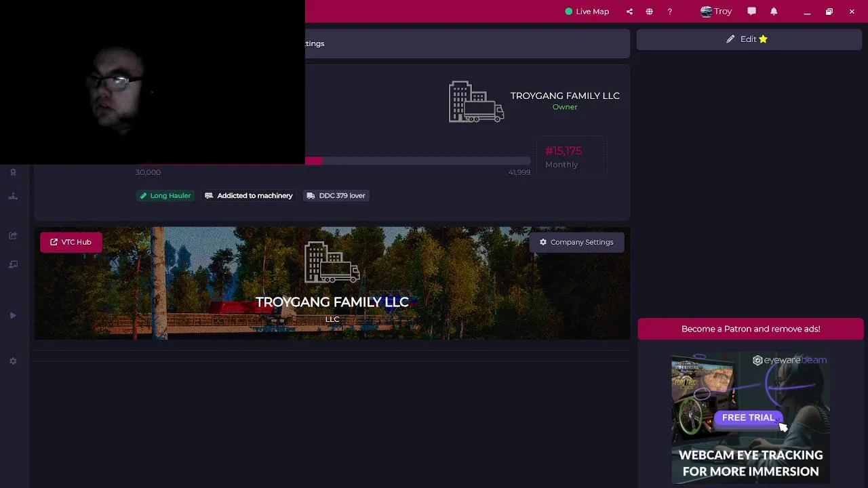
Task: Click the DDC 379 lover badge
Action: tap(336, 195)
